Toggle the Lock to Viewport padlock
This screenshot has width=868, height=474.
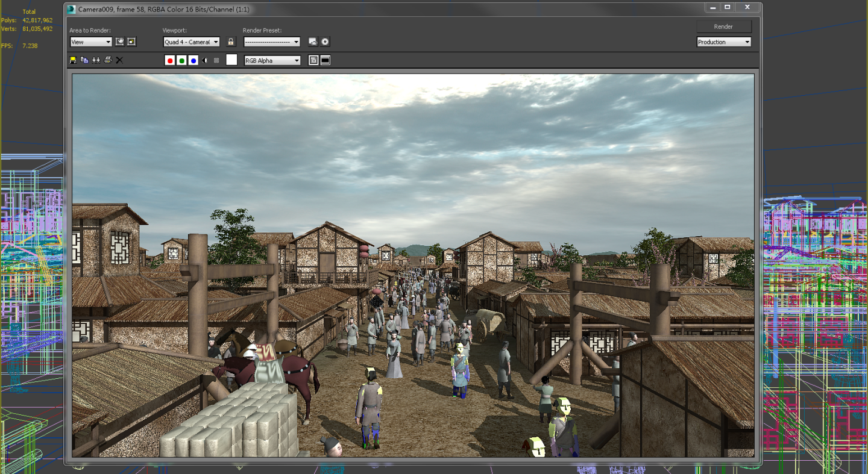pyautogui.click(x=231, y=42)
